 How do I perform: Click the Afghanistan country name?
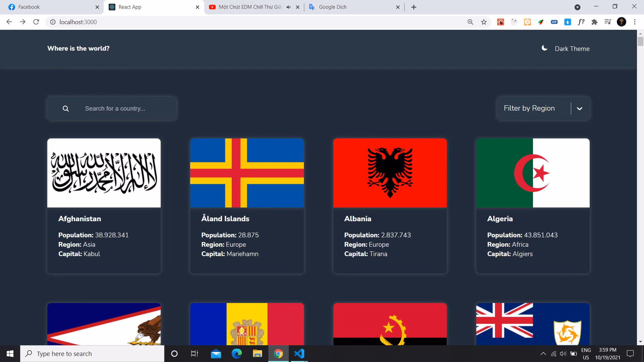tap(79, 219)
